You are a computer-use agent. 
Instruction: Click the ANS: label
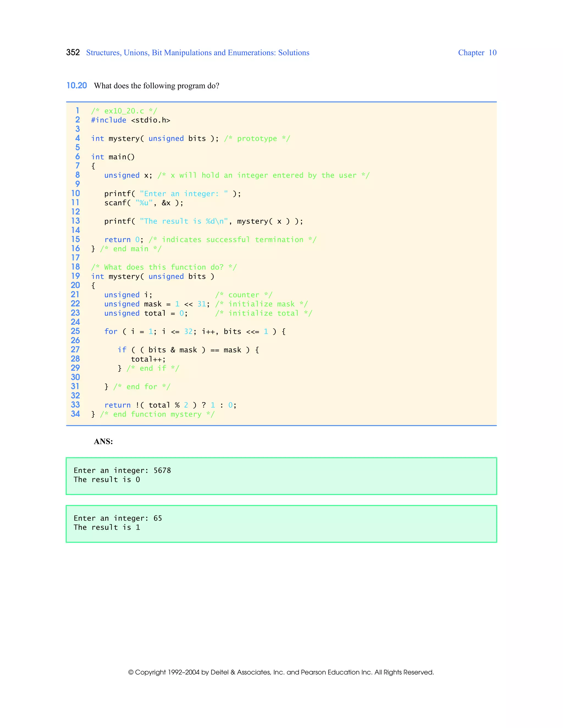click(103, 442)
